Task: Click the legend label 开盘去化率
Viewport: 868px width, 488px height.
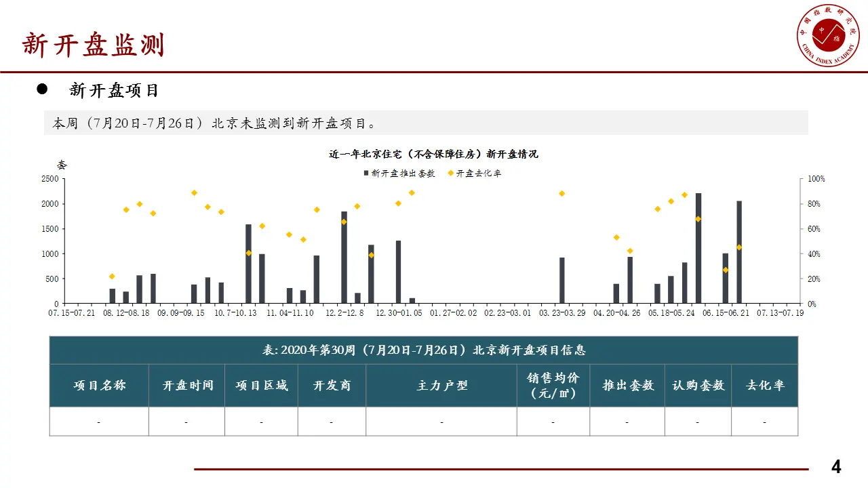Action: point(478,174)
